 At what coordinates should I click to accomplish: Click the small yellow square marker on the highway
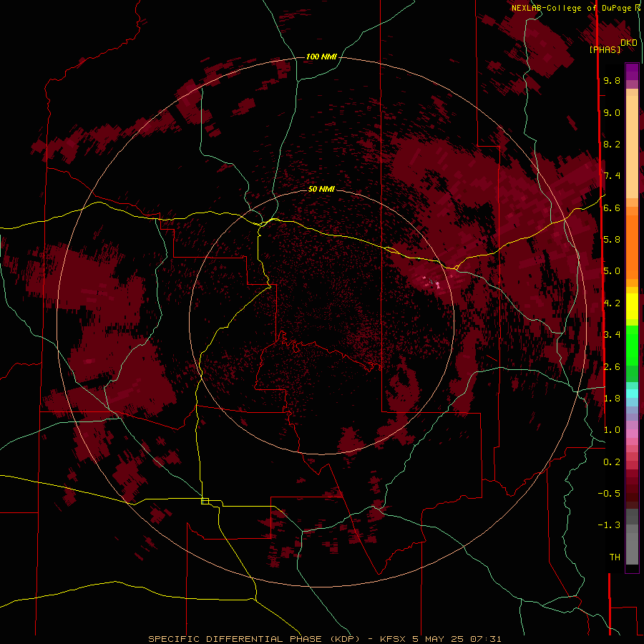point(205,501)
